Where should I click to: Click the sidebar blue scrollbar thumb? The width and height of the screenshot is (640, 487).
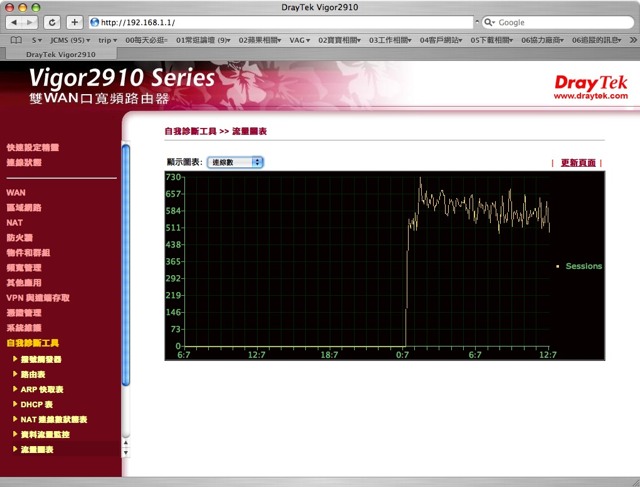[x=126, y=265]
